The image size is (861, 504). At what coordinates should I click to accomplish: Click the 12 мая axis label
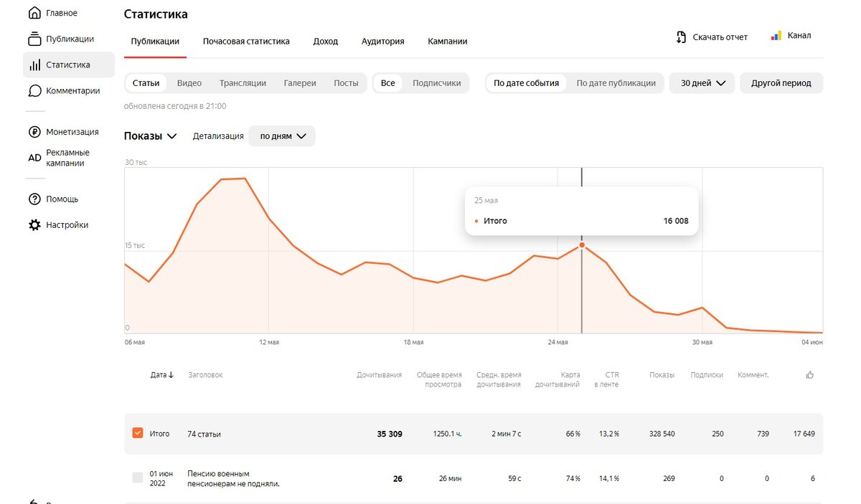click(x=268, y=343)
